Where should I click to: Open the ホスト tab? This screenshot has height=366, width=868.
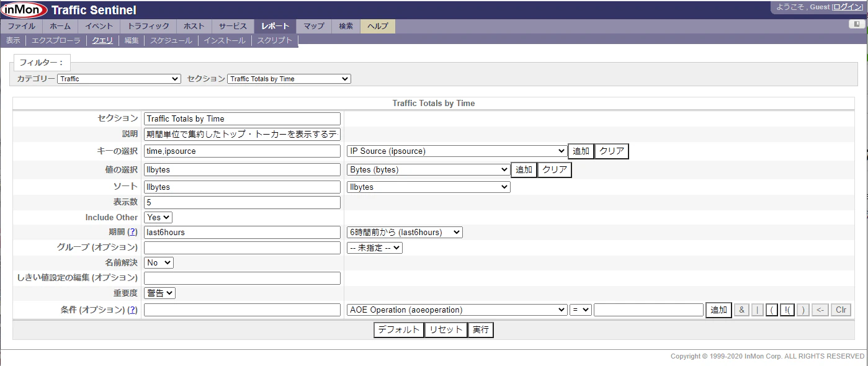click(194, 26)
